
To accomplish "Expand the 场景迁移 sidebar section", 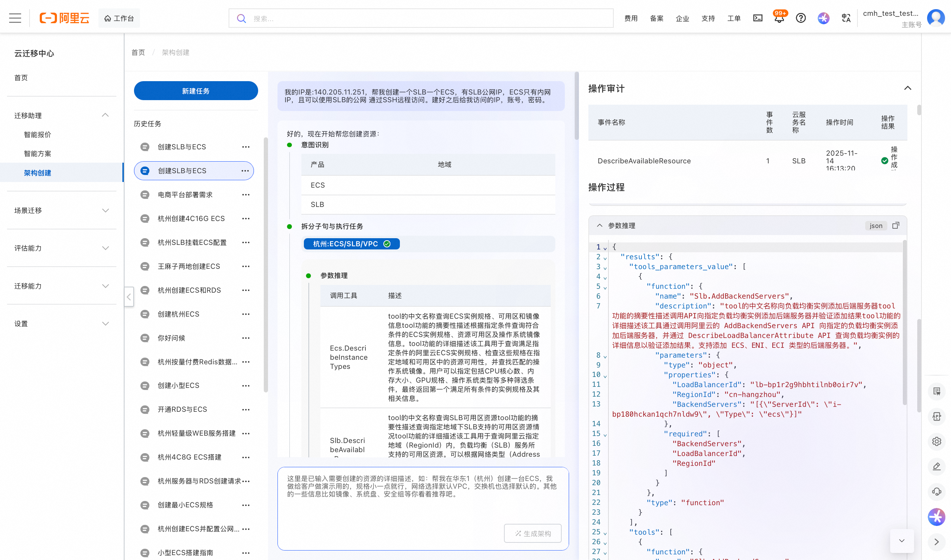I will 106,210.
